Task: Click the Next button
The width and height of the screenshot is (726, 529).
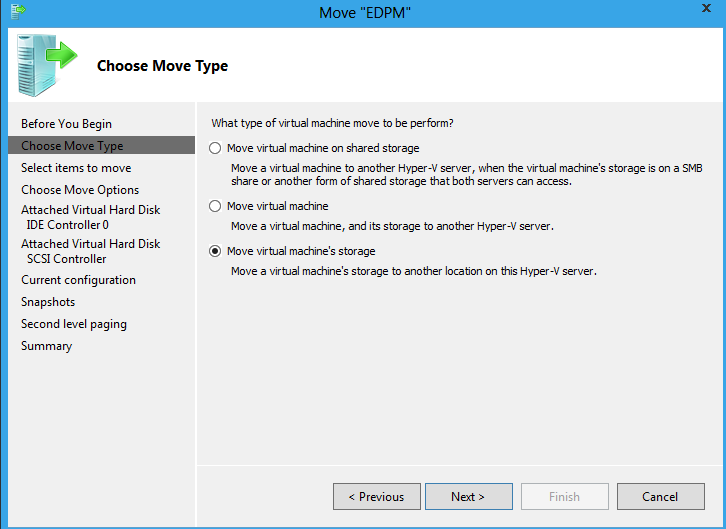Action: click(469, 497)
